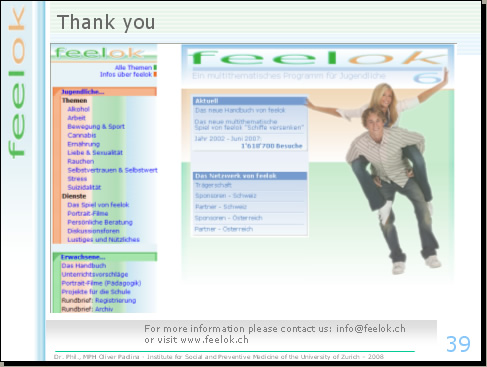This screenshot has height=367, width=487.
Task: Go to Bewegung & Sport
Action: 96,126
